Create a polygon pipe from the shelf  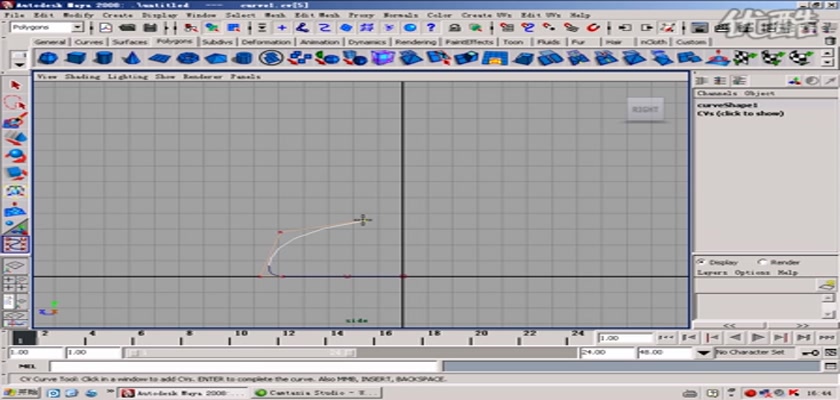pyautogui.click(x=244, y=58)
